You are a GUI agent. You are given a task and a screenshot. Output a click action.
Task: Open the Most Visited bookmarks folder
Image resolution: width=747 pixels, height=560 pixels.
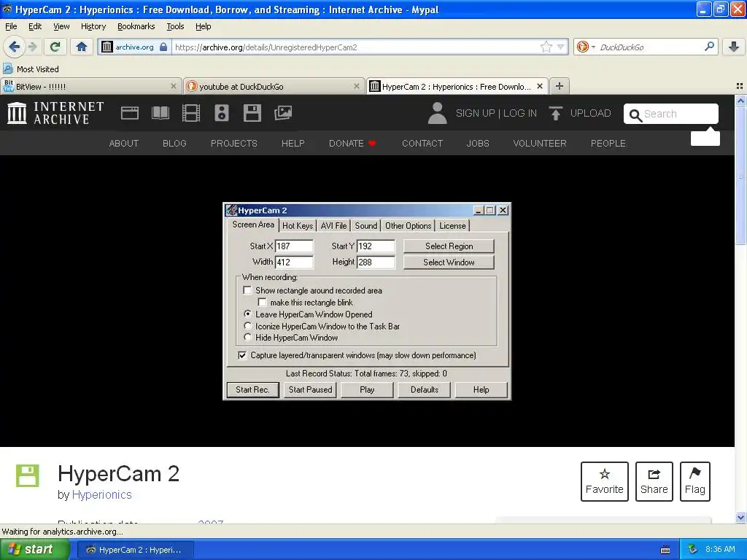coord(31,69)
